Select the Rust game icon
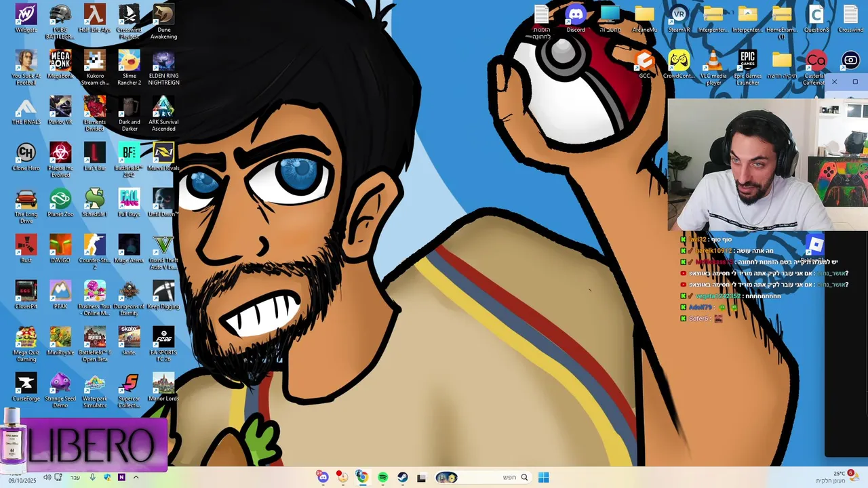The image size is (868, 488). [x=26, y=249]
